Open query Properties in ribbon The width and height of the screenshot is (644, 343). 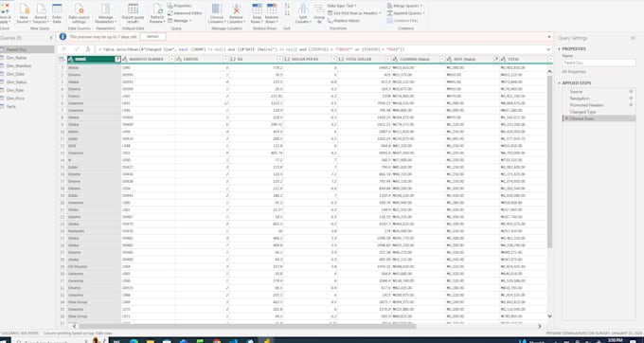coord(180,6)
